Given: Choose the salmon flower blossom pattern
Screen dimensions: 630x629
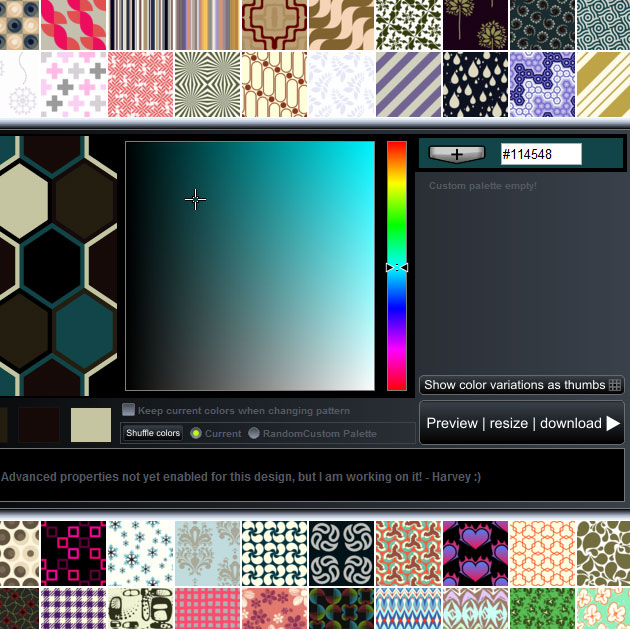Looking at the screenshot, I should [x=274, y=609].
